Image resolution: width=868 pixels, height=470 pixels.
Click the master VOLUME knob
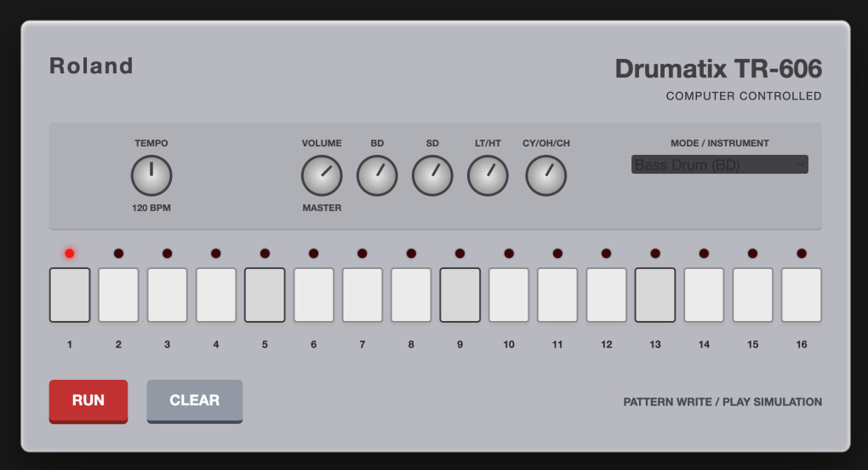(x=322, y=175)
